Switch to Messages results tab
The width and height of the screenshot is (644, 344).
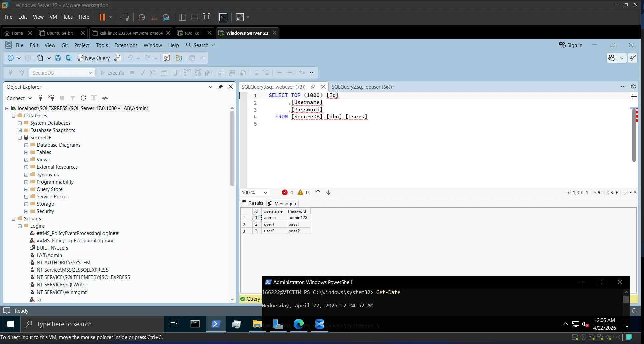(282, 203)
